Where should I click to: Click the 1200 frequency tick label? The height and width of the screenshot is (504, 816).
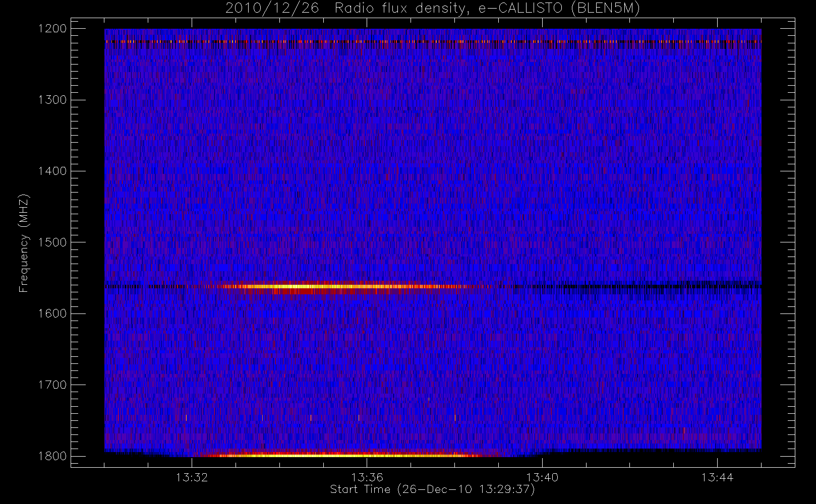[x=53, y=29]
